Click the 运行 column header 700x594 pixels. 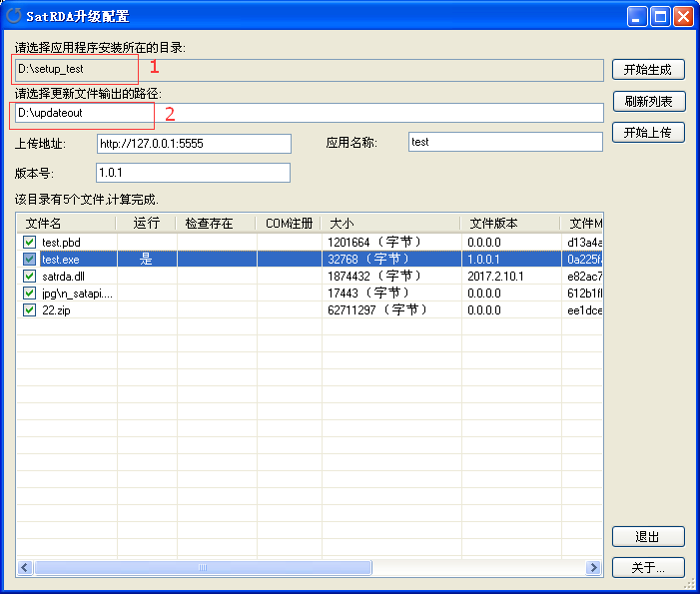pyautogui.click(x=146, y=224)
